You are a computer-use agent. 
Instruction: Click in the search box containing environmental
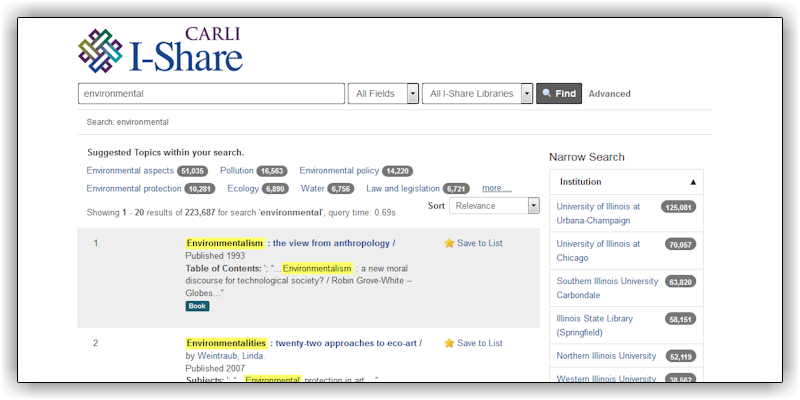[211, 94]
